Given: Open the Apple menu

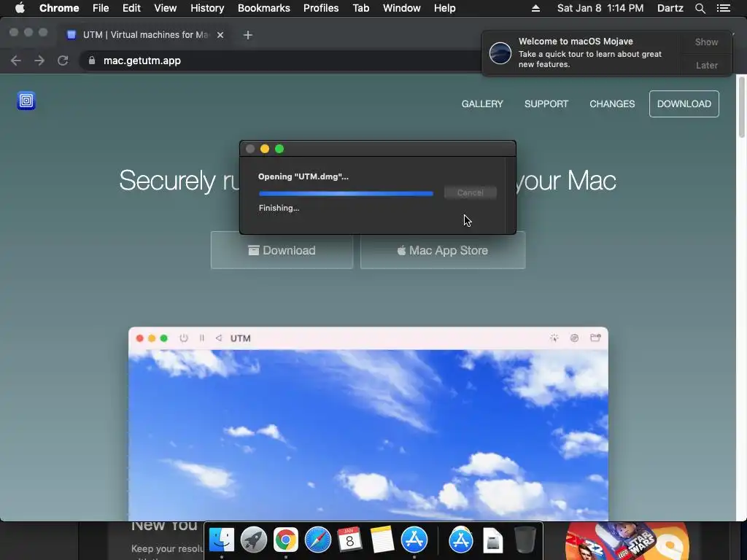Looking at the screenshot, I should pos(20,8).
